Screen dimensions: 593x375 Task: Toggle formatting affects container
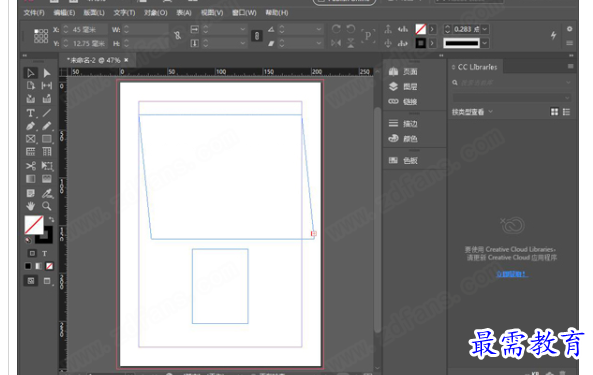[32, 253]
